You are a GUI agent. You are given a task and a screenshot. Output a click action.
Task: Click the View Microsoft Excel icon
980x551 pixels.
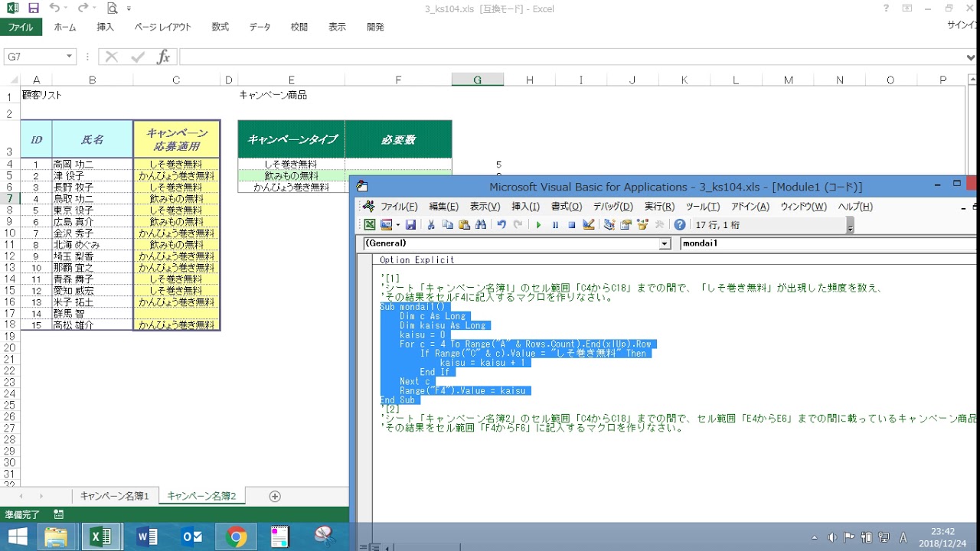point(369,225)
